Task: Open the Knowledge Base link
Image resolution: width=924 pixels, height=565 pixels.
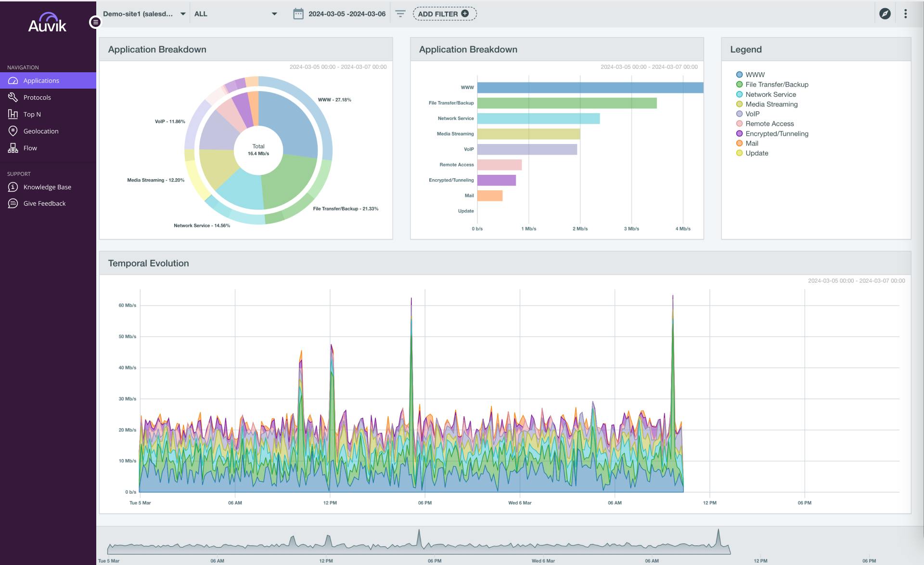Action: click(x=48, y=187)
